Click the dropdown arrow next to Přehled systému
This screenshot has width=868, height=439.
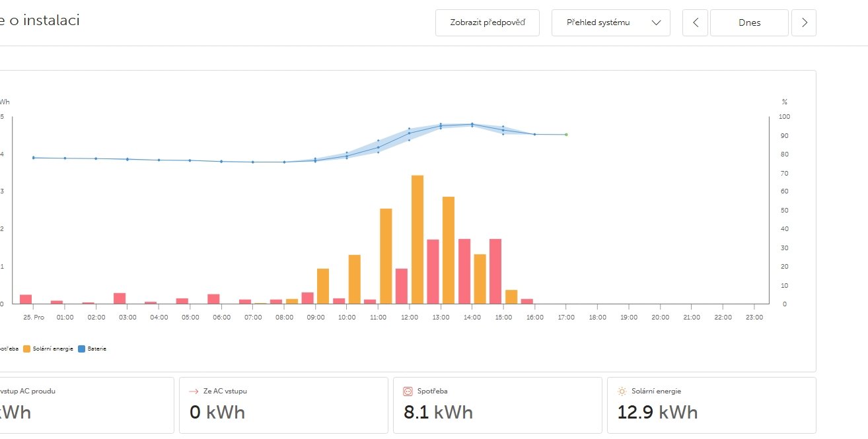tap(656, 22)
